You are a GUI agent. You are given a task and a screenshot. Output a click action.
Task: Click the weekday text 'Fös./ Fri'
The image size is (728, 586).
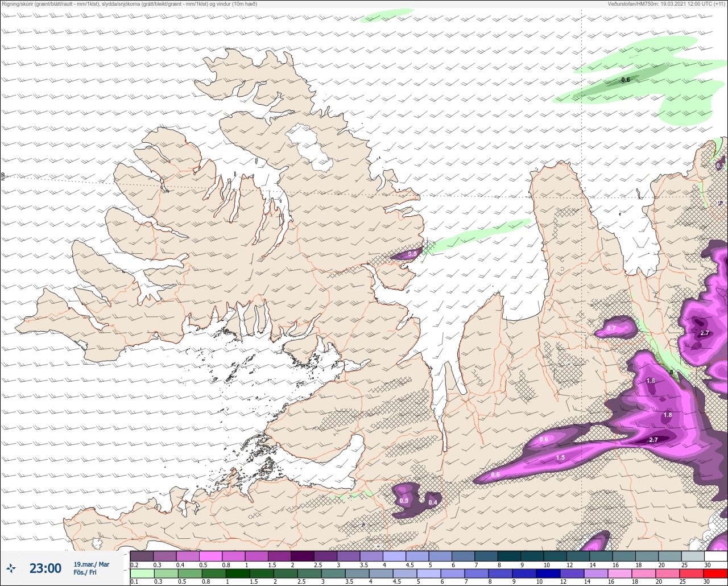click(85, 572)
